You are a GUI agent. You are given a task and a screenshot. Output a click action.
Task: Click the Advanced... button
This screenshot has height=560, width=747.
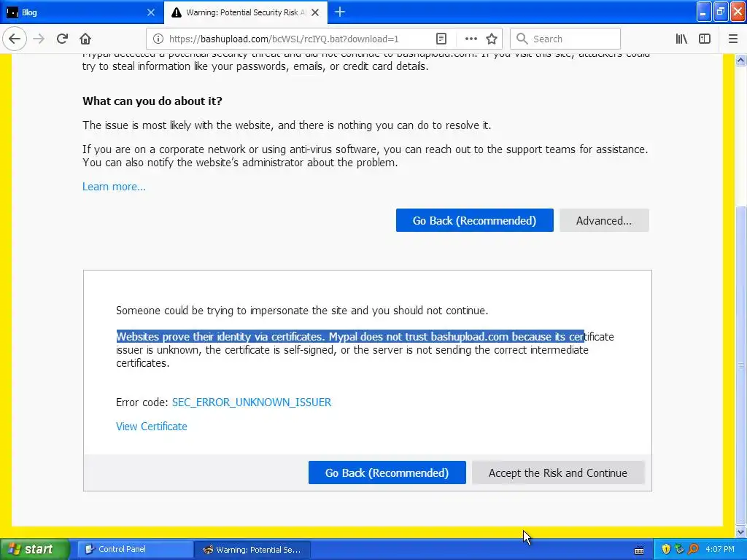[x=604, y=220]
